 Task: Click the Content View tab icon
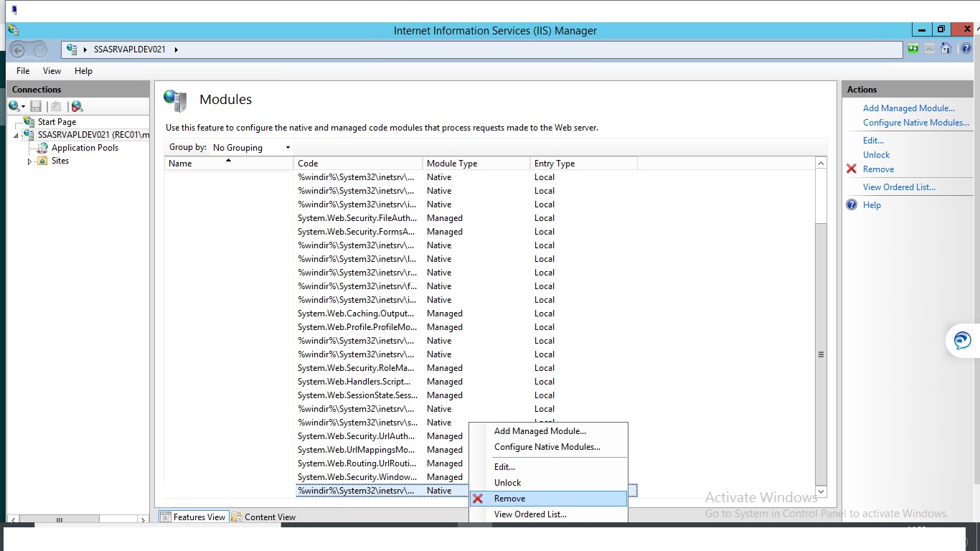(x=237, y=517)
